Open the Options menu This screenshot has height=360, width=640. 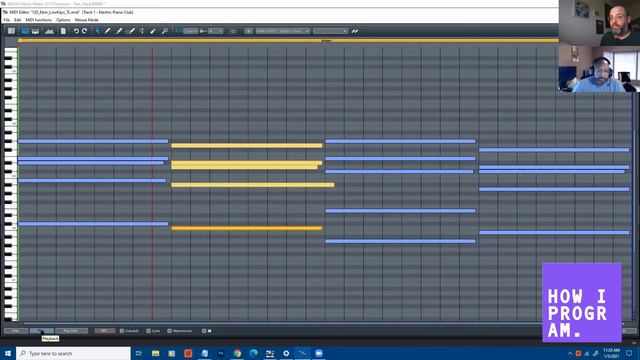(x=63, y=20)
